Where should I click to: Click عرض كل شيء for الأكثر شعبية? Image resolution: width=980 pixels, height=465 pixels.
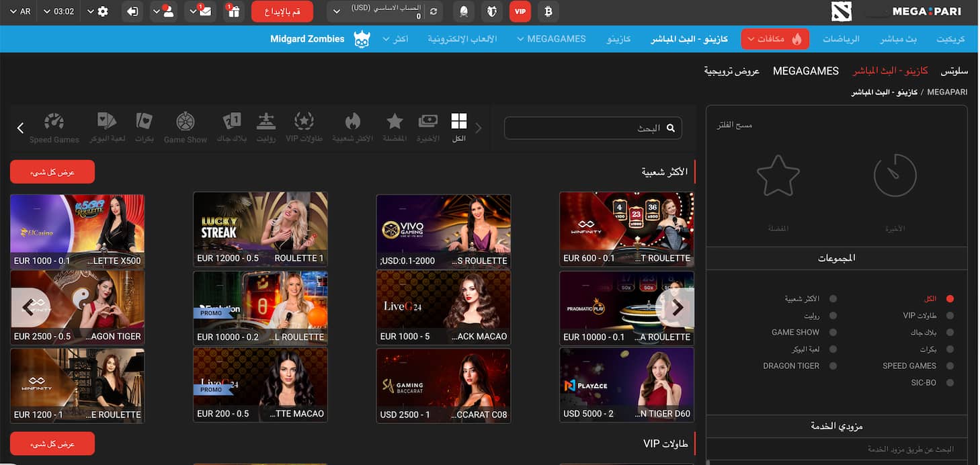tap(52, 172)
